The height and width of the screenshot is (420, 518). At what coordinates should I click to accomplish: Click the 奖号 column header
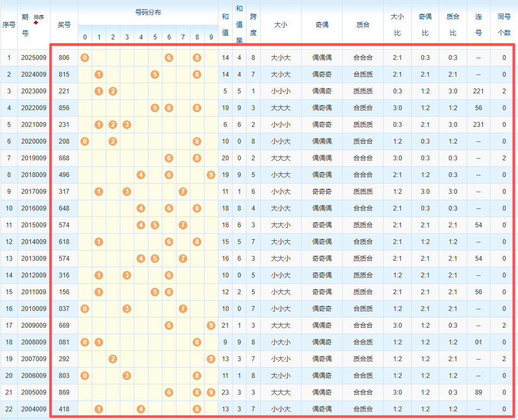64,25
